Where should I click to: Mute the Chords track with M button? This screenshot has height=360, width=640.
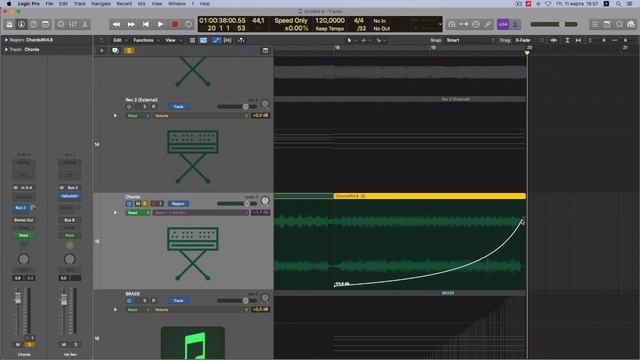[138, 204]
